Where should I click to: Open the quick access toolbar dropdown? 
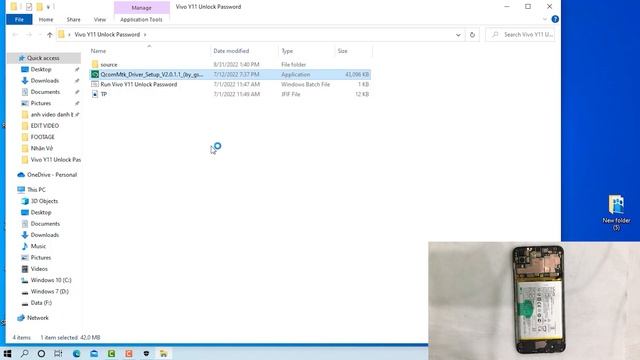(48, 7)
